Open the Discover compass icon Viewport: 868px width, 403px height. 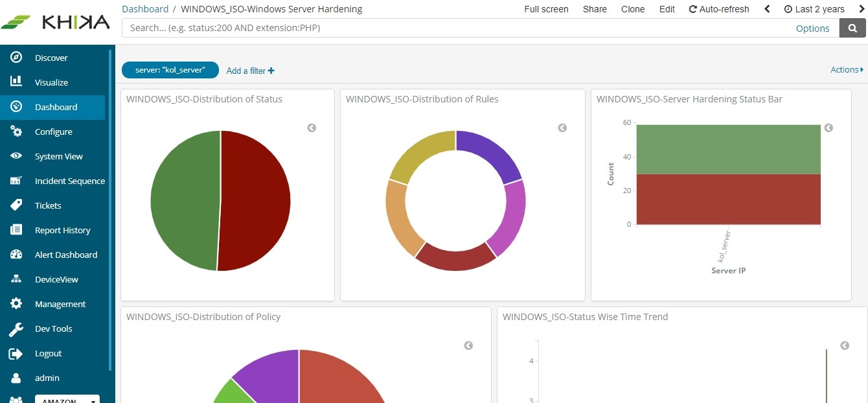click(x=16, y=58)
